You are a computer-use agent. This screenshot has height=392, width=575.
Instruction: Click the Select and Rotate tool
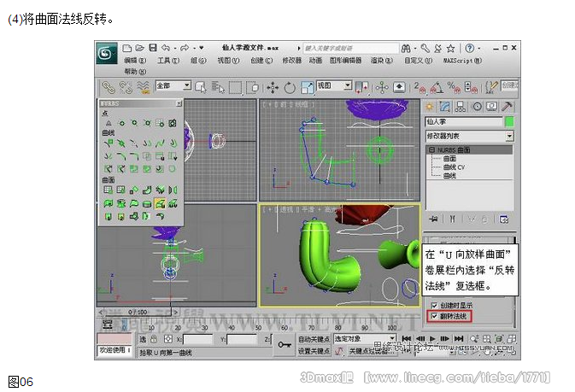(290, 88)
